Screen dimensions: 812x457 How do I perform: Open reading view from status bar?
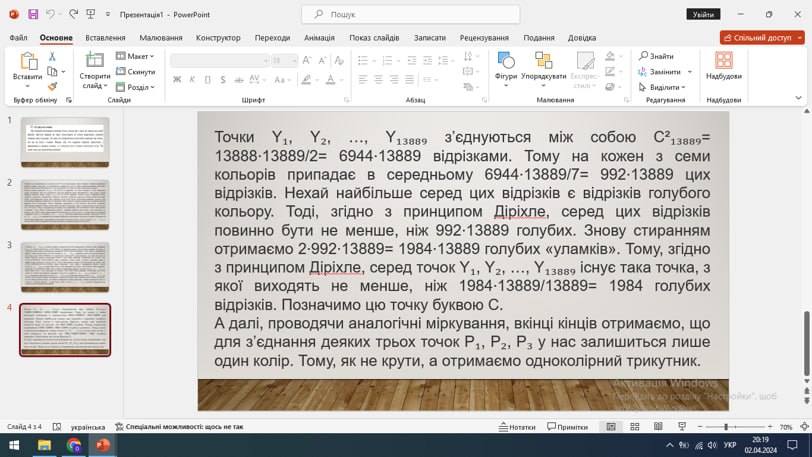point(658,426)
